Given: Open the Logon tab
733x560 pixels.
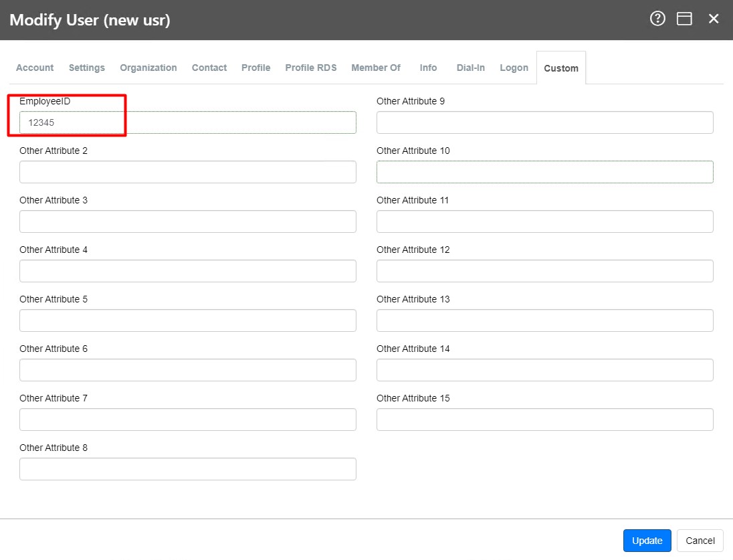Looking at the screenshot, I should click(514, 68).
